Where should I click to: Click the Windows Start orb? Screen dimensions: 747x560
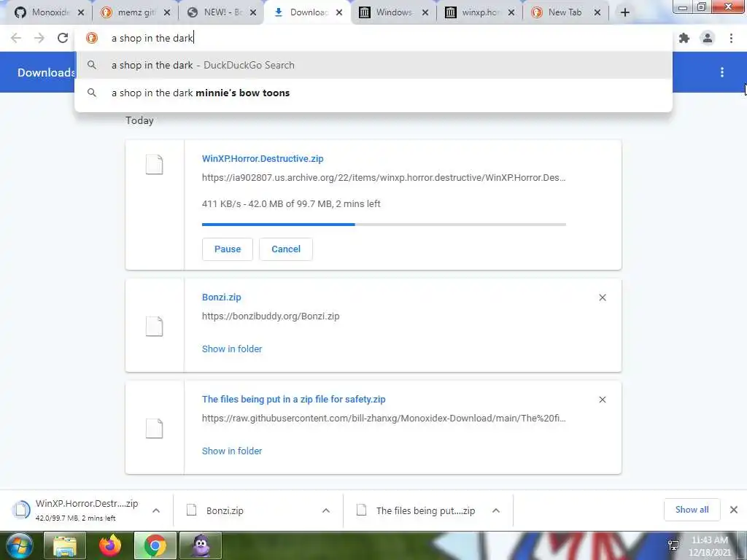pyautogui.click(x=19, y=545)
